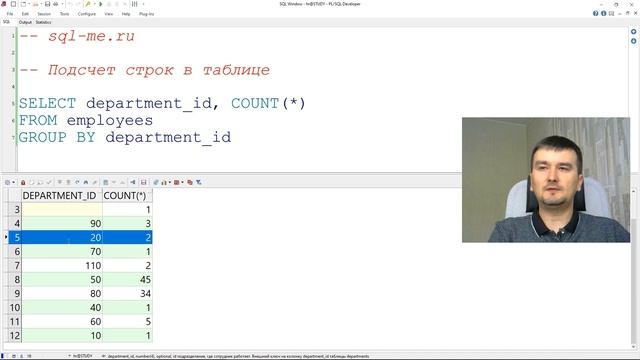The image size is (640, 360).
Task: Open the Session menu
Action: coord(44,14)
